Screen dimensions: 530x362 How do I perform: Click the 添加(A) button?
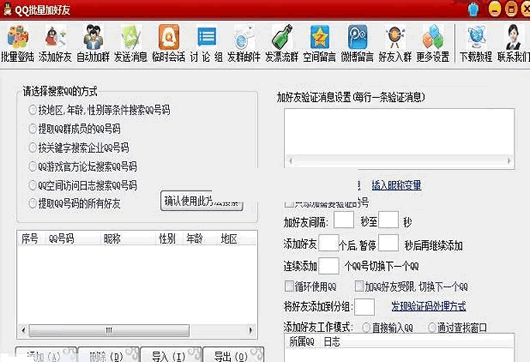[46, 355]
